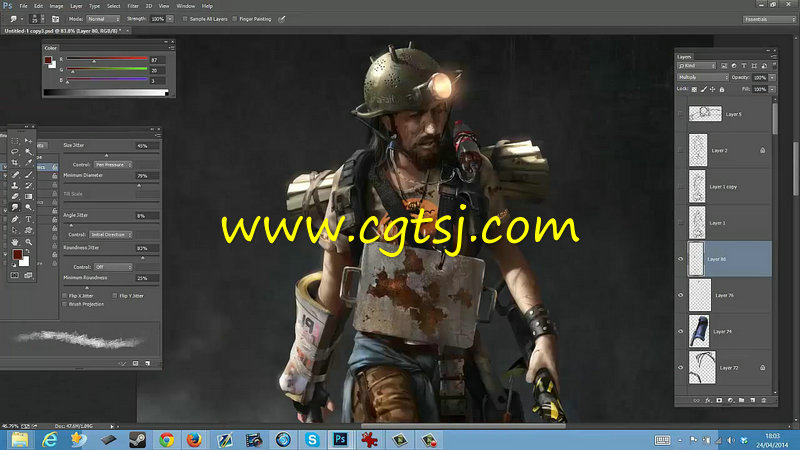Open Angle Jitter Control Initial Direction dropdown

tap(111, 235)
